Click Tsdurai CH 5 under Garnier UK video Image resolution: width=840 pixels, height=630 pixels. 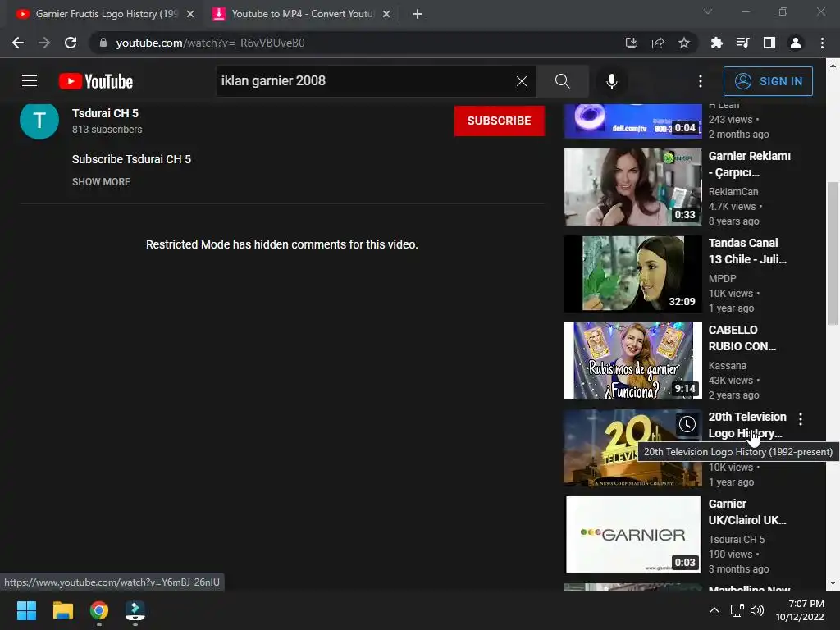[736, 540]
